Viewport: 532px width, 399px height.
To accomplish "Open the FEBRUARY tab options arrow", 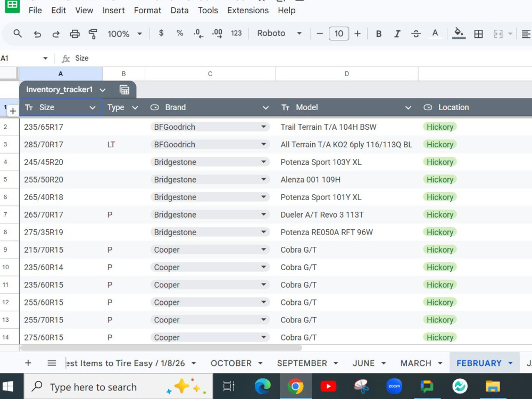I will [x=510, y=363].
